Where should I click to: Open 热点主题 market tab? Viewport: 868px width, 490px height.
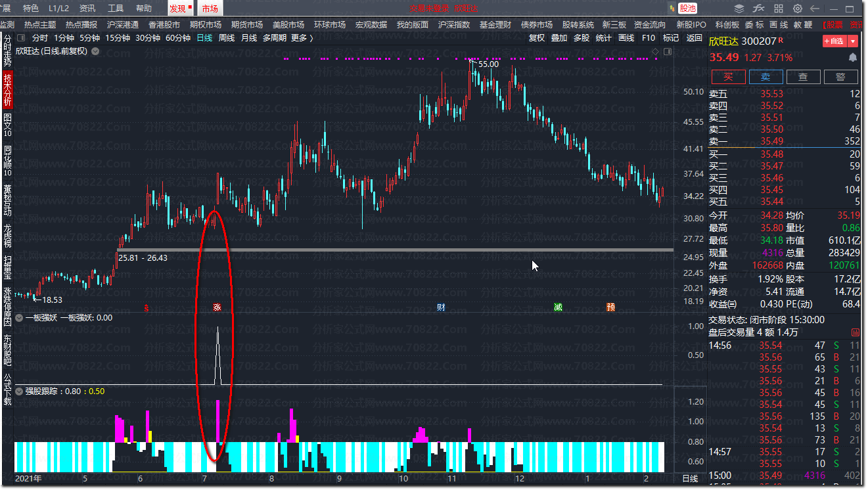point(40,24)
